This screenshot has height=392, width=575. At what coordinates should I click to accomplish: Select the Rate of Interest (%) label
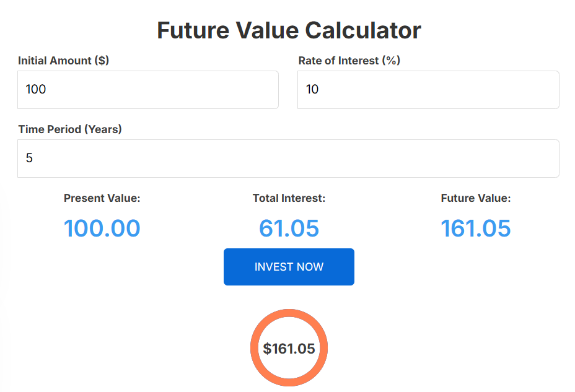click(x=349, y=61)
